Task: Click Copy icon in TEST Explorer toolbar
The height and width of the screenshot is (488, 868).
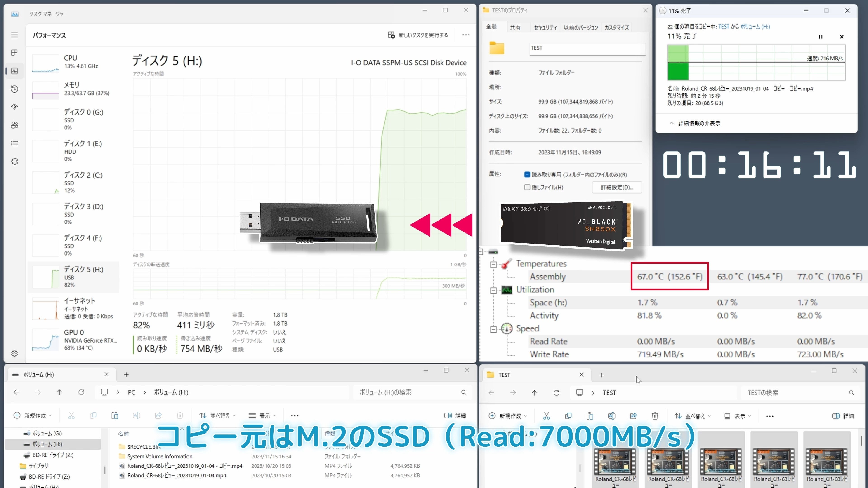Action: pos(568,416)
